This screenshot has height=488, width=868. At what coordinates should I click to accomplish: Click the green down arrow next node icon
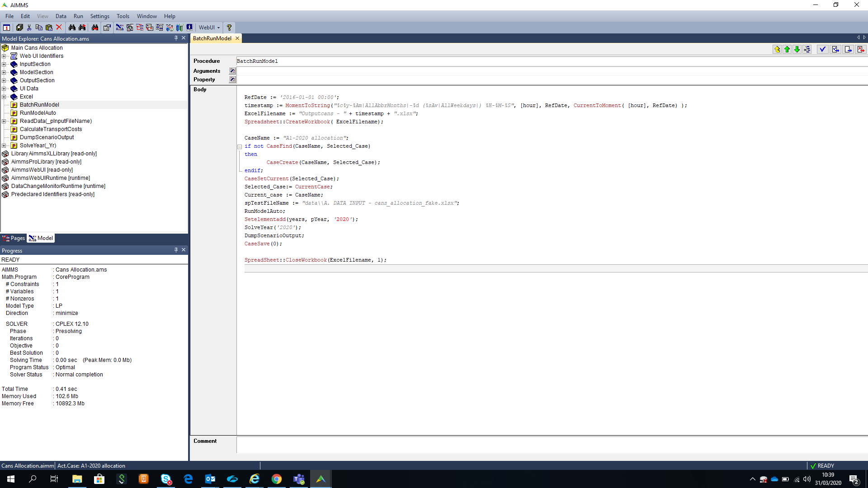pos(797,50)
